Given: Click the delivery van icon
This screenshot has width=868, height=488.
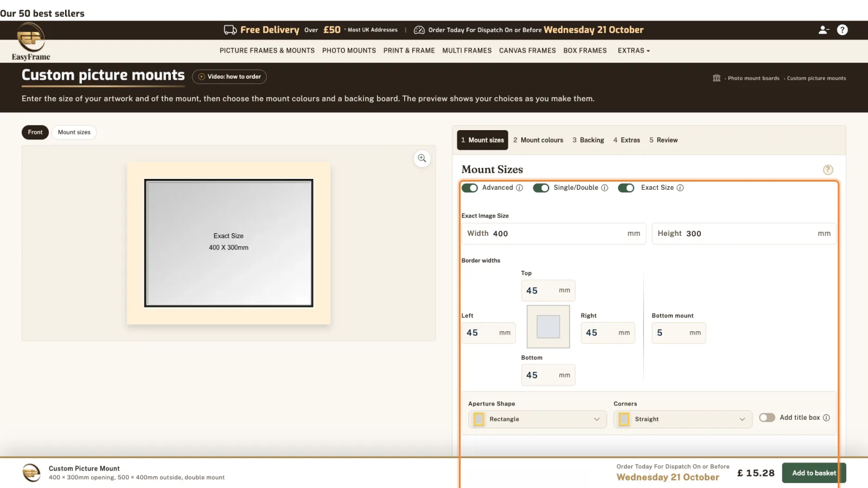Looking at the screenshot, I should pos(230,30).
